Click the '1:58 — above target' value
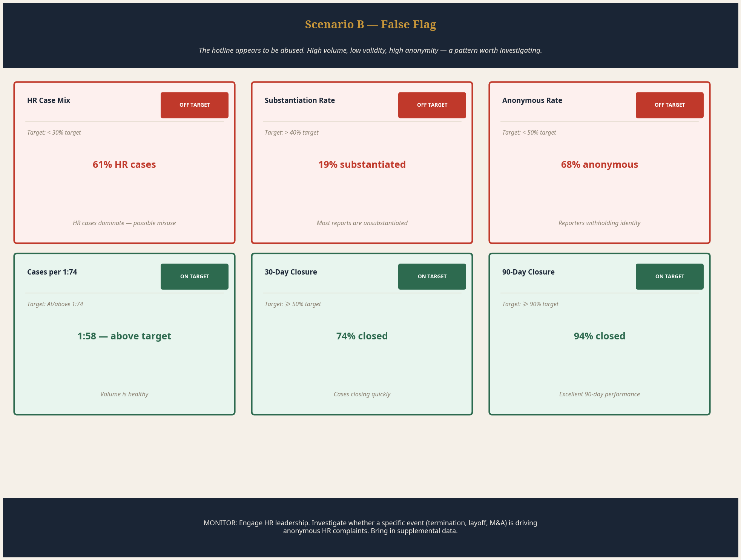Image resolution: width=741 pixels, height=560 pixels. click(124, 336)
